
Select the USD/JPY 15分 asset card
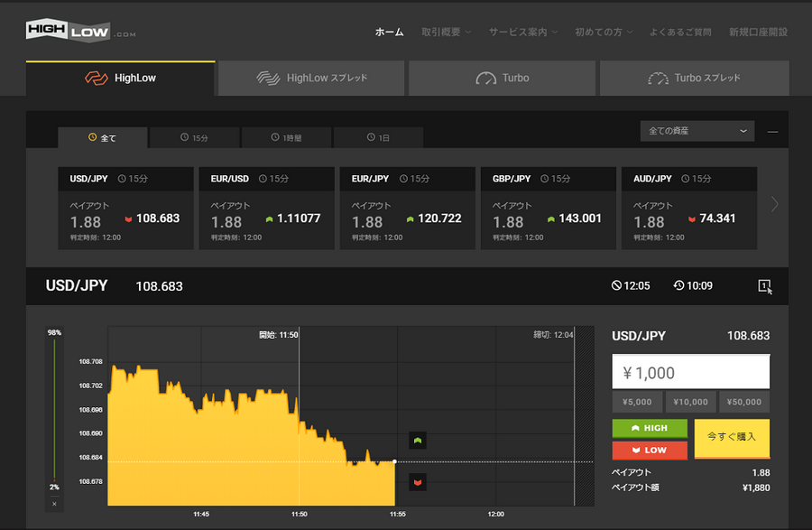pyautogui.click(x=125, y=209)
